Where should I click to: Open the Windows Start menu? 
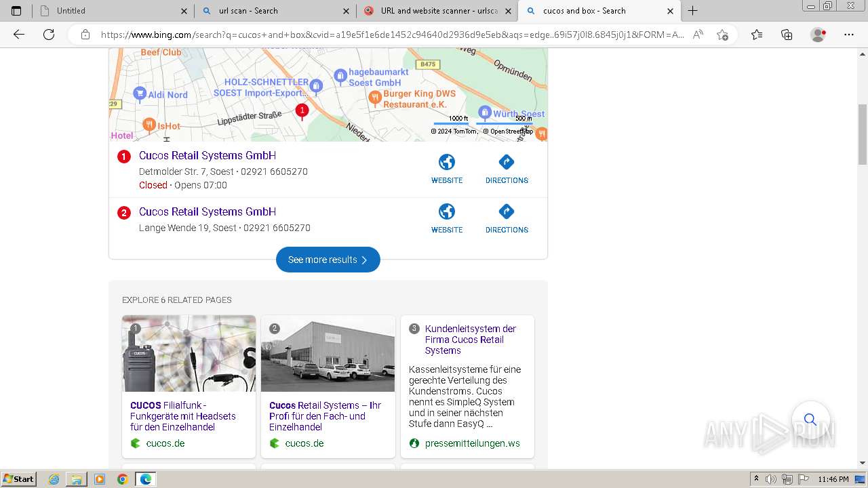click(x=18, y=479)
